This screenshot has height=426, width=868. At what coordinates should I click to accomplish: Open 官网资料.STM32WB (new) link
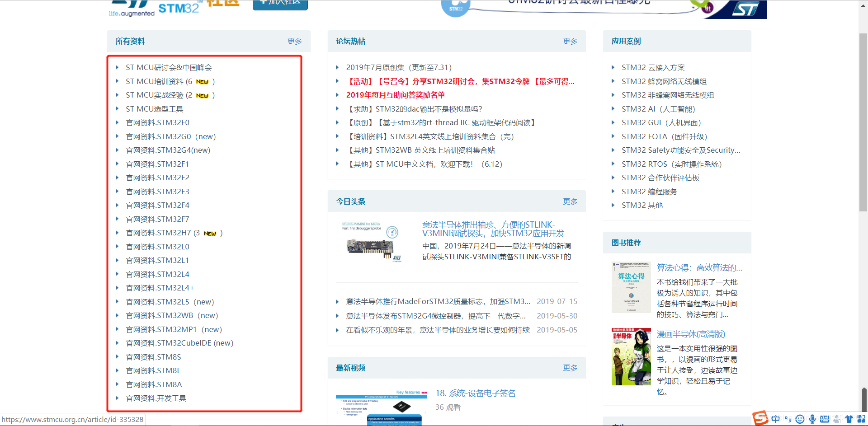(172, 315)
